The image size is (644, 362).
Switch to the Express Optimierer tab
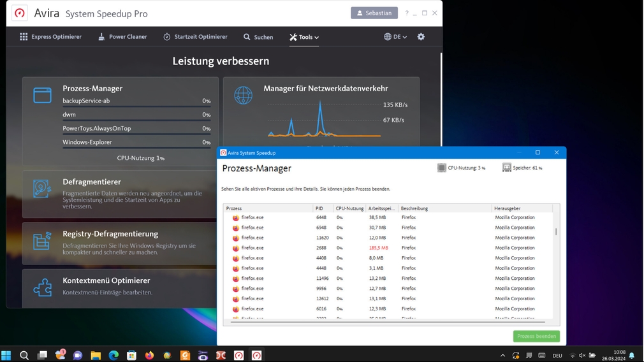[50, 37]
